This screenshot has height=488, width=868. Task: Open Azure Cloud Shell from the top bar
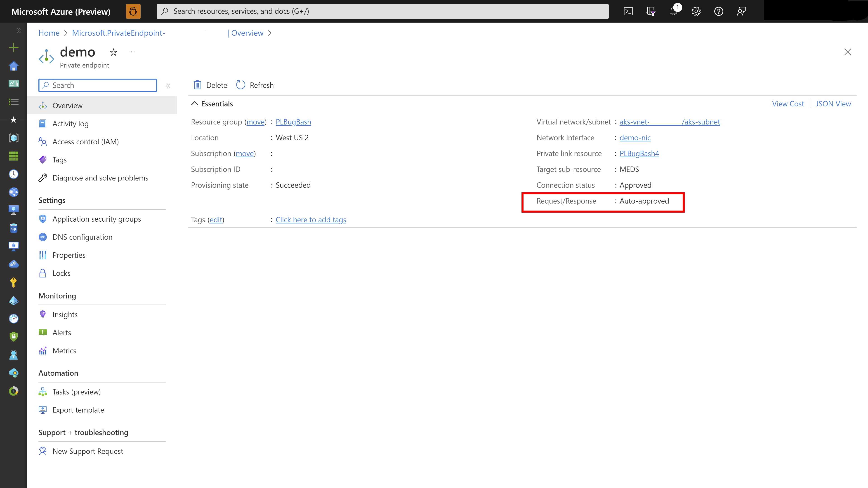[628, 11]
